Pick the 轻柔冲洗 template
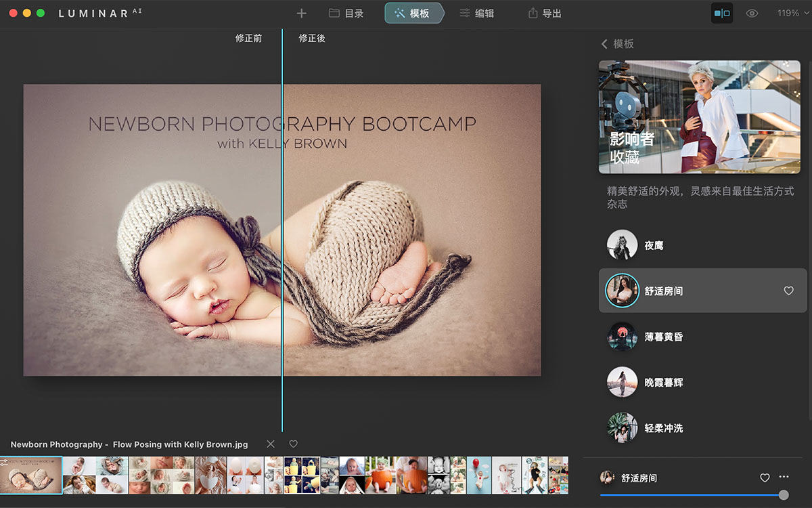Viewport: 812px width, 508px height. (x=703, y=428)
